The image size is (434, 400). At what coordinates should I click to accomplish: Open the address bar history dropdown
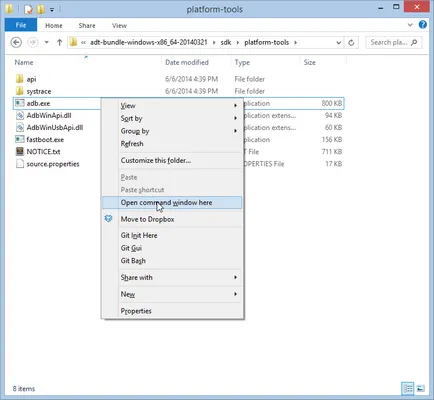pyautogui.click(x=338, y=43)
